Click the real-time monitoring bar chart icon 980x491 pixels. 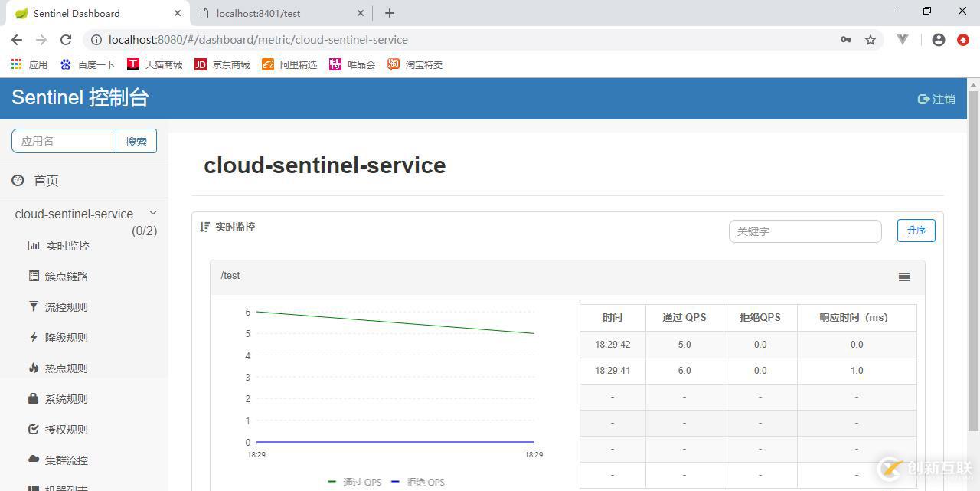click(34, 246)
